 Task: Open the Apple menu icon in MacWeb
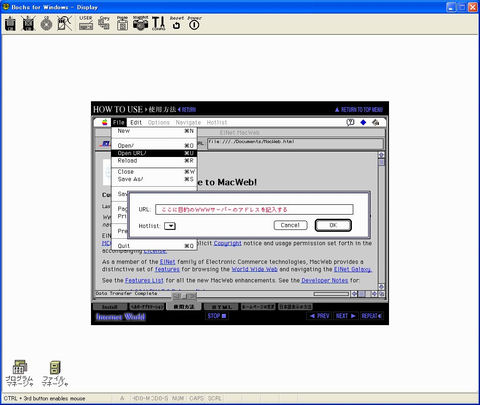(x=105, y=122)
